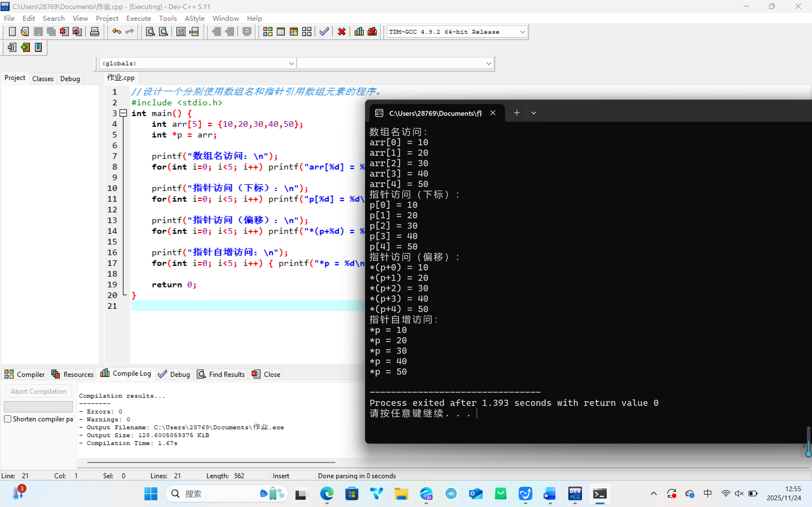The image size is (812, 507).
Task: Open the Execute menu
Action: coord(138,18)
